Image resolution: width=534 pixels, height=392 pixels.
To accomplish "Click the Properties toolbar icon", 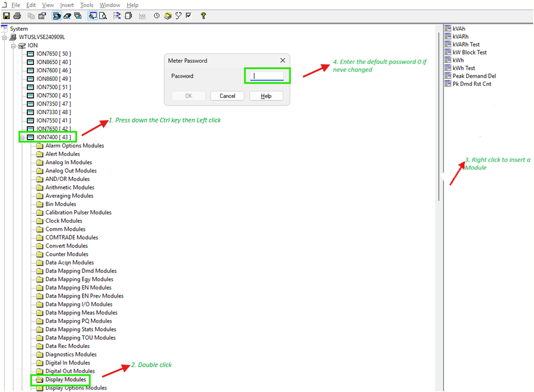I will pyautogui.click(x=42, y=16).
